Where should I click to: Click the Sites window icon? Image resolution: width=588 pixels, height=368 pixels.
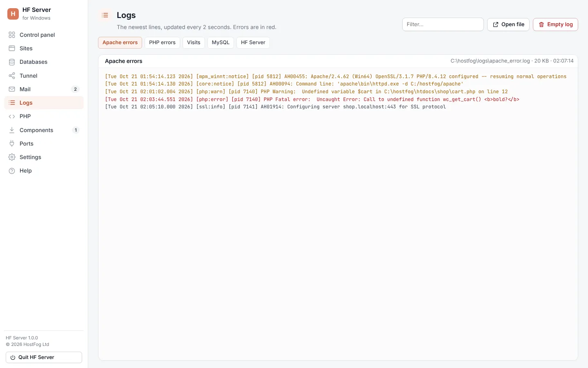coord(12,48)
